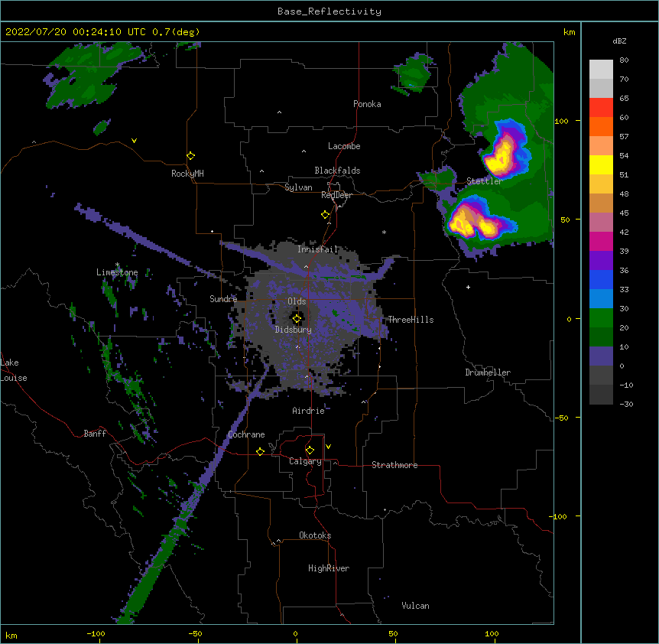Click the Lake Louise label
659x644 pixels.
[14, 370]
